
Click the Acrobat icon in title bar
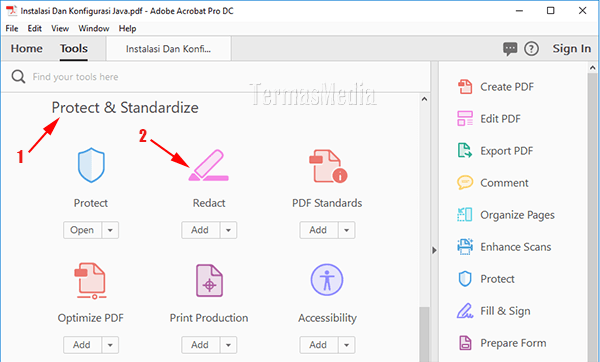(x=11, y=10)
